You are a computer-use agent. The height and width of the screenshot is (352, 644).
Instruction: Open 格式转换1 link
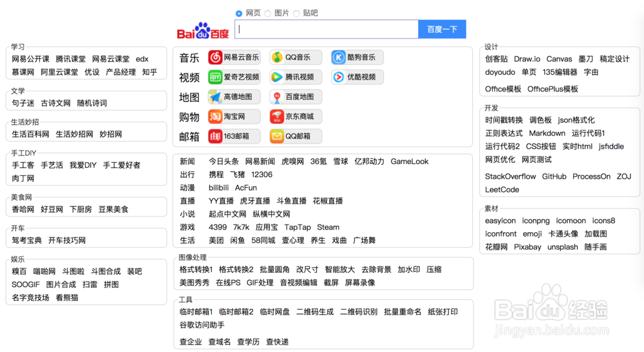(196, 270)
